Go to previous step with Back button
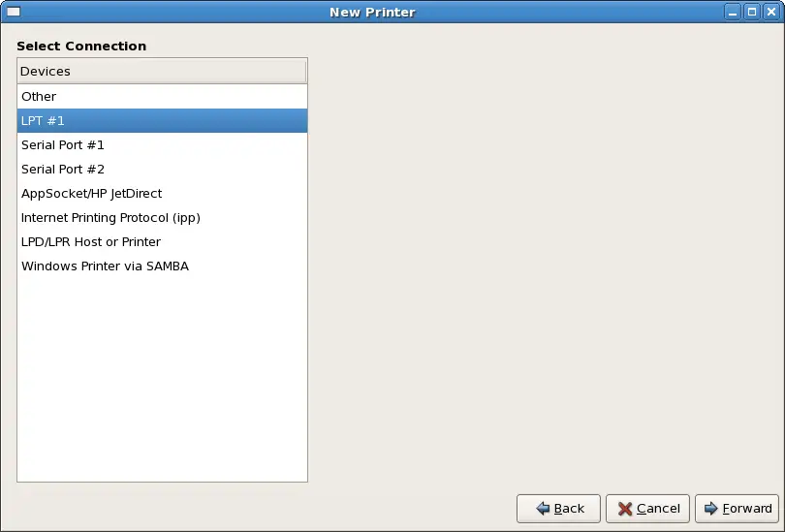 coord(561,509)
